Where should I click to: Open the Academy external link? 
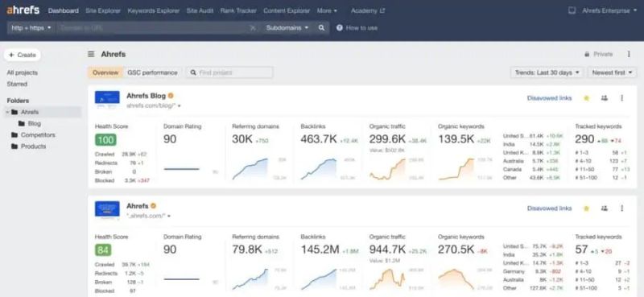coord(368,10)
